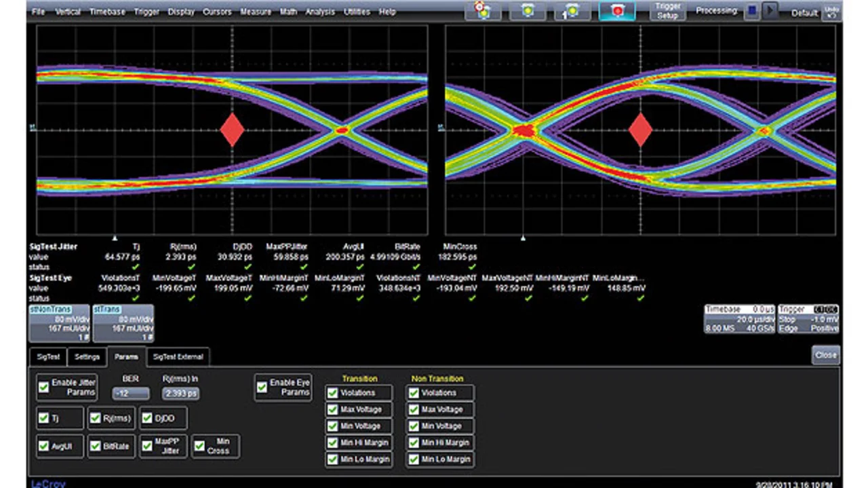Close the SigTest dialog panel
Screen dimensions: 868x488
click(825, 355)
